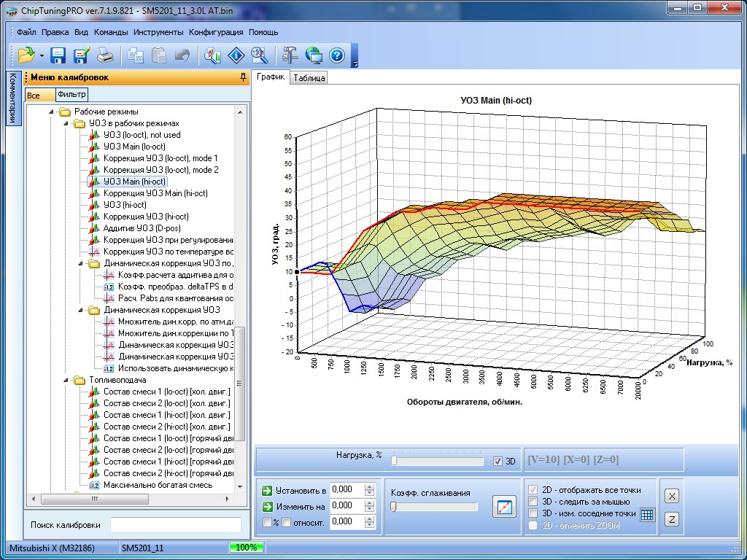Open the 'Инструменты' menu

[158, 32]
